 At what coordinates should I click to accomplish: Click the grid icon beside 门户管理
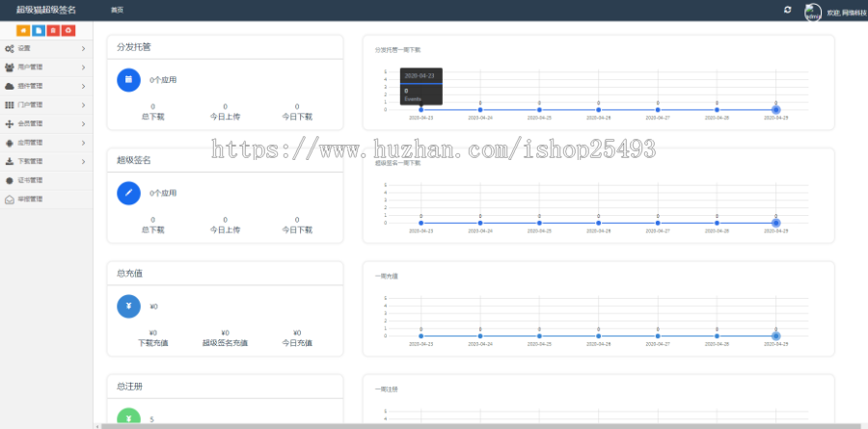tap(10, 105)
